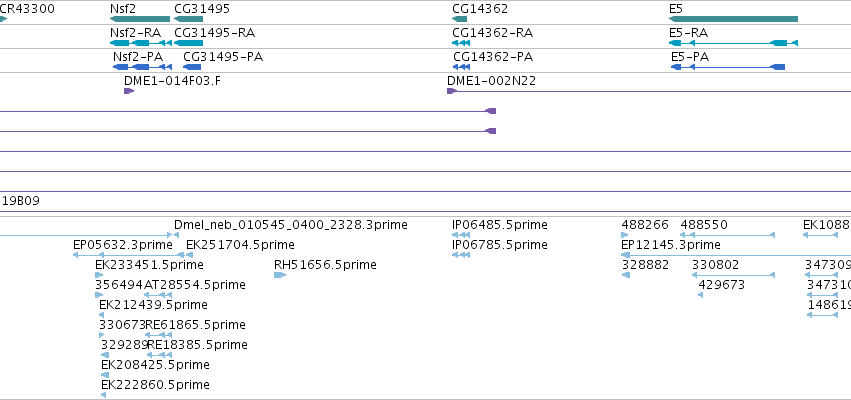The image size is (851, 400).
Task: Select the long E5 gene bar
Action: 733,19
